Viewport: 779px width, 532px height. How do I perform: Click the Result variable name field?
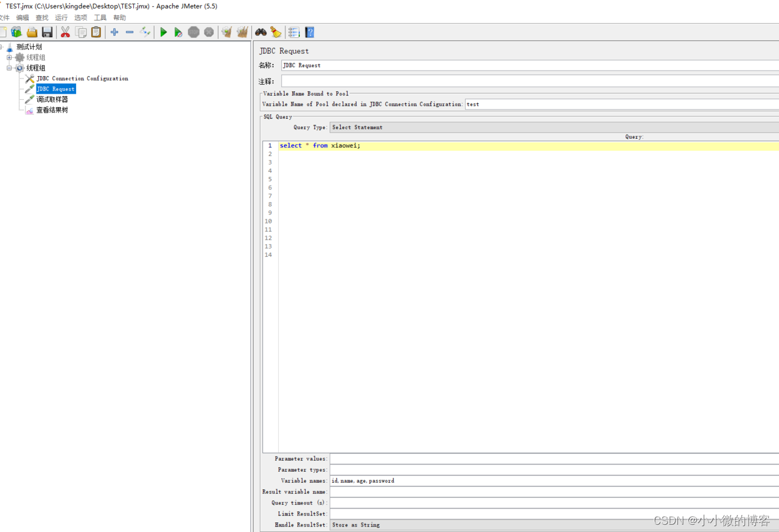point(554,492)
